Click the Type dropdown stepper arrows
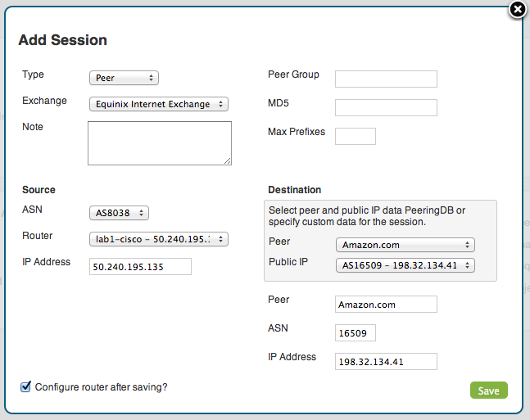 (151, 78)
